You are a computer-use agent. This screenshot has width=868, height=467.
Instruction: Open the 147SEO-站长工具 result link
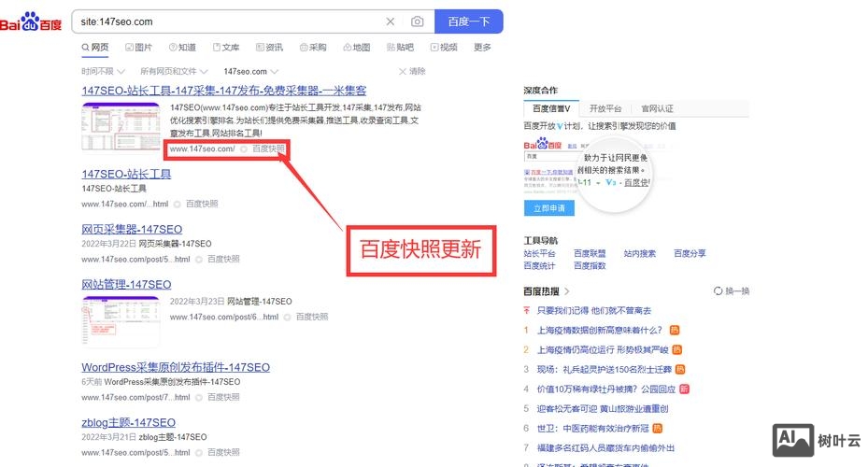coord(126,174)
